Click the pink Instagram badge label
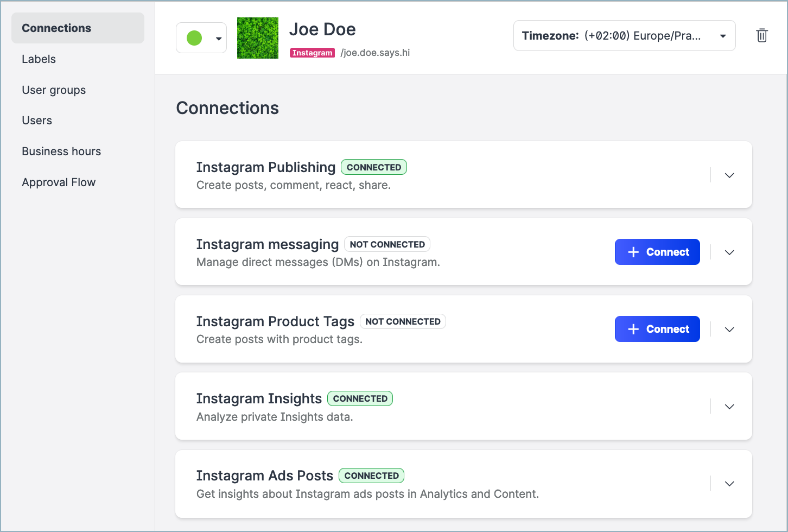Screen dimensions: 788x532 (312, 53)
